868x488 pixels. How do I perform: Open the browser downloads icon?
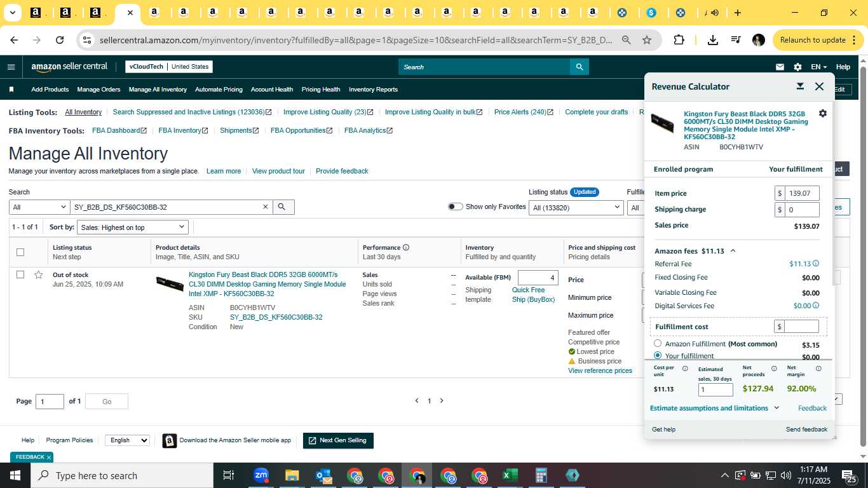coord(712,40)
